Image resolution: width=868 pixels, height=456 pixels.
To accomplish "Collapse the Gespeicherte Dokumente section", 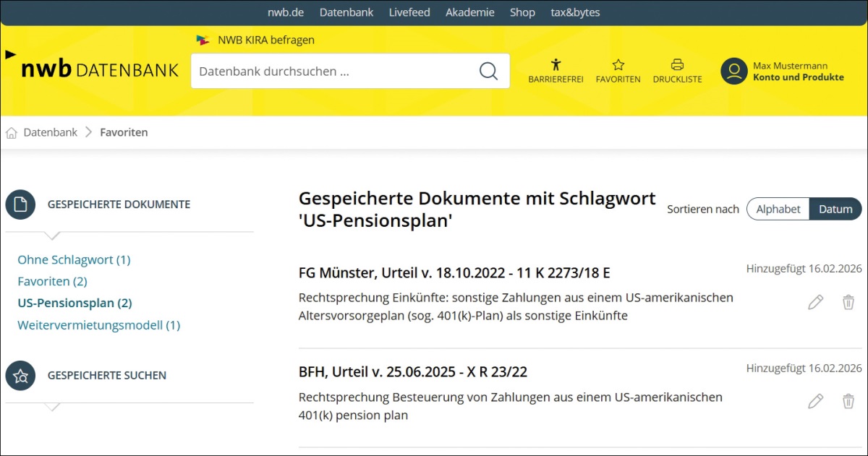I will pyautogui.click(x=21, y=205).
